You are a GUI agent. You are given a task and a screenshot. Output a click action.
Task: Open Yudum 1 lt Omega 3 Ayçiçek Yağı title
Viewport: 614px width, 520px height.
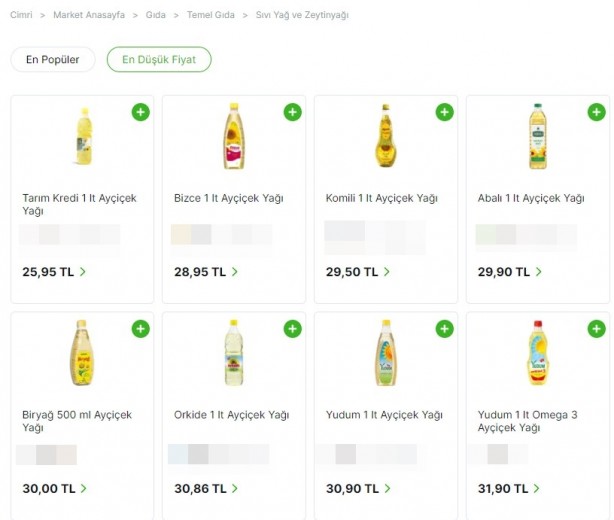[x=527, y=421]
